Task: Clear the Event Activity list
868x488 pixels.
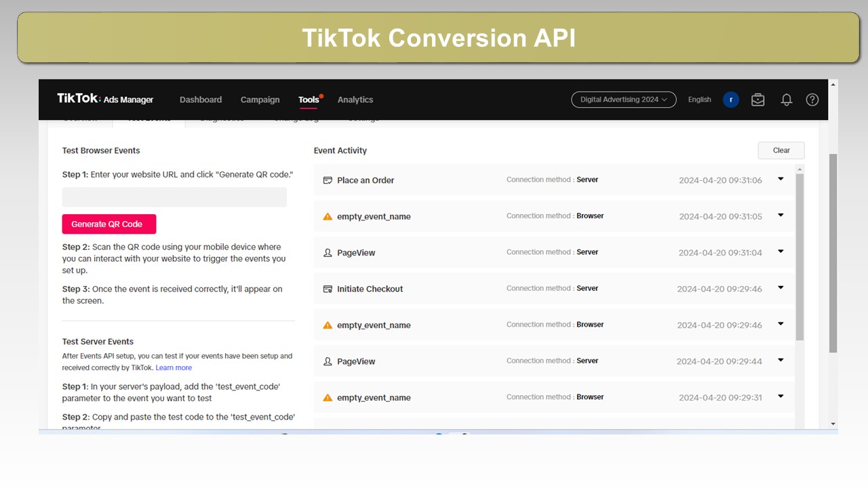Action: pyautogui.click(x=781, y=150)
